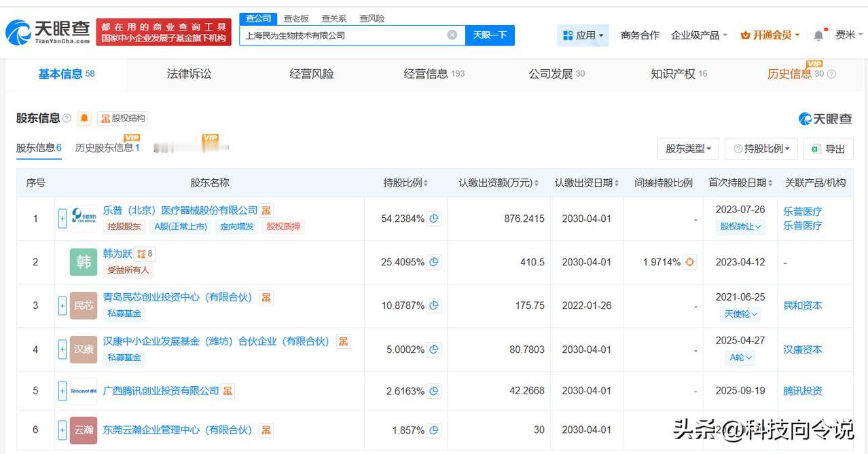Click the Tianyancha logo
This screenshot has height=454, width=868.
pyautogui.click(x=48, y=31)
